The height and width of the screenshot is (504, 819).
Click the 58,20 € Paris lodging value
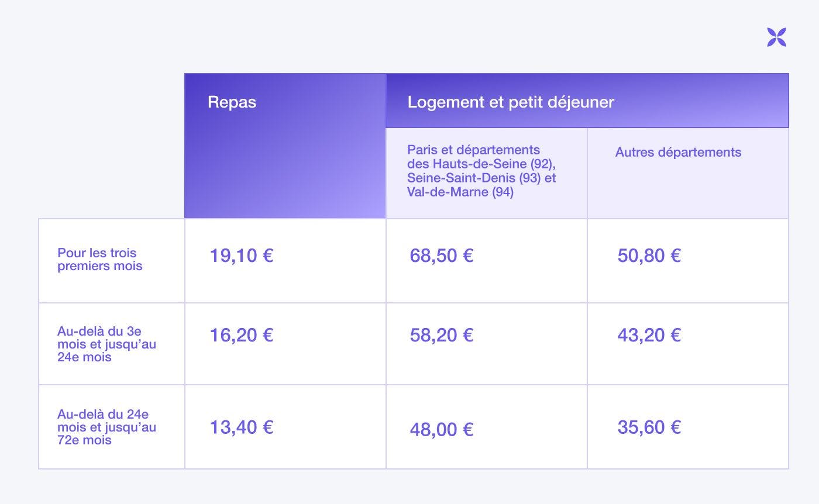click(442, 335)
